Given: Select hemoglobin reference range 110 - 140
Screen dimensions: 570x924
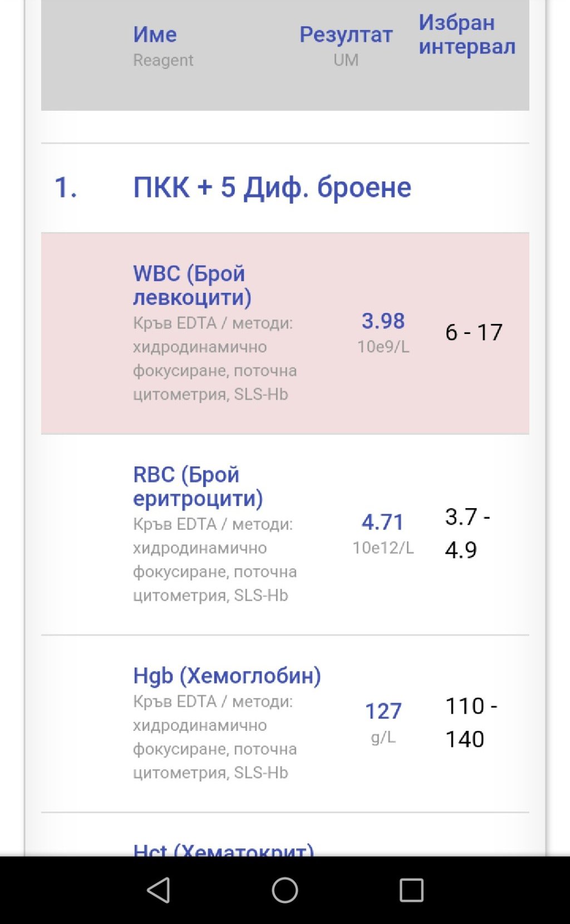Looking at the screenshot, I should (x=470, y=722).
